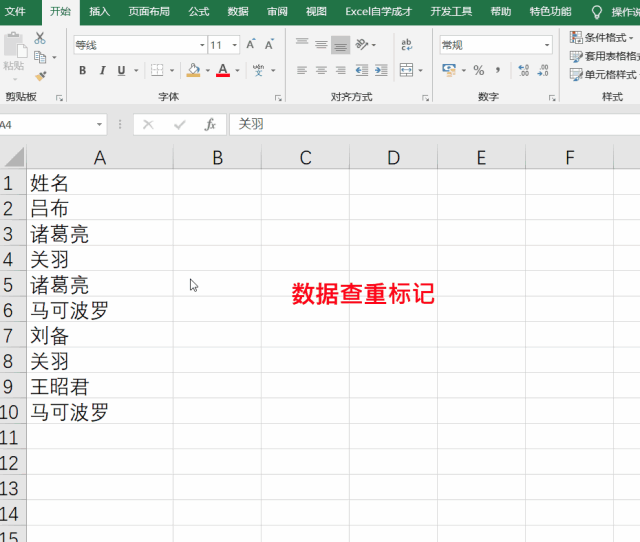Image resolution: width=640 pixels, height=542 pixels.
Task: Switch to the 数据 Data tab
Action: [x=238, y=11]
